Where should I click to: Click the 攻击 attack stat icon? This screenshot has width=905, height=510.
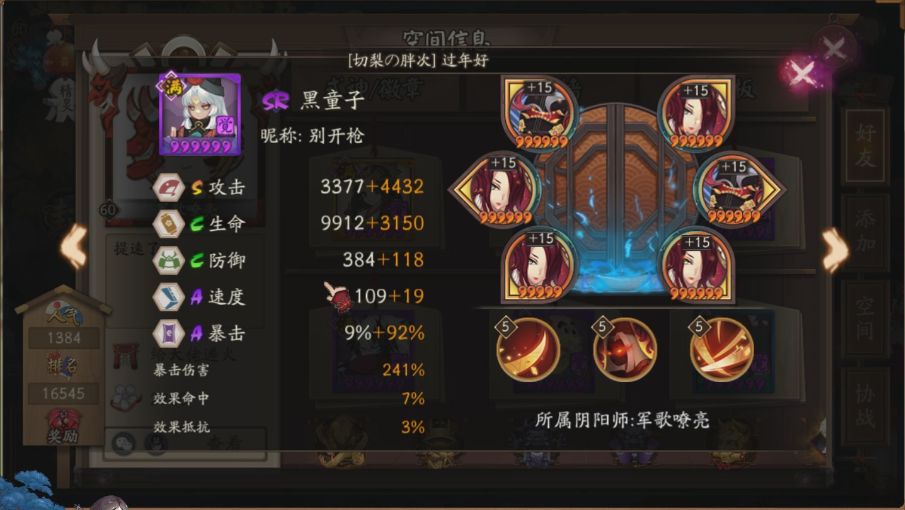coord(169,188)
